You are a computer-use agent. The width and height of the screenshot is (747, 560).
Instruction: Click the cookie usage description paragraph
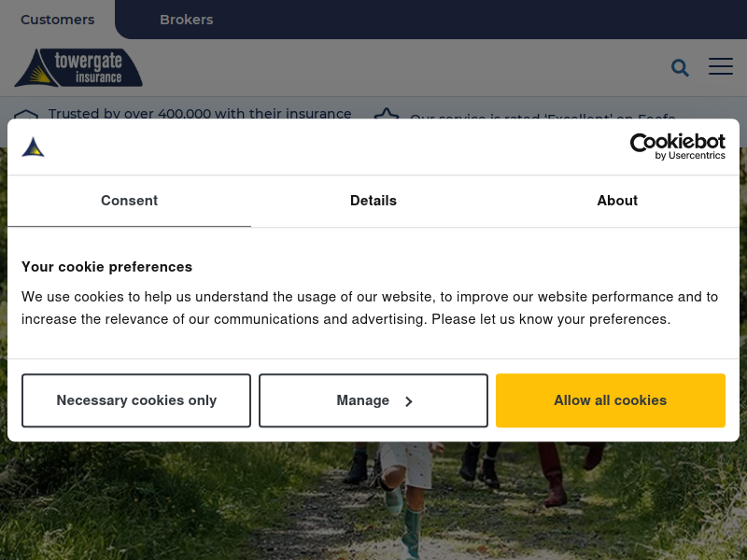(370, 308)
